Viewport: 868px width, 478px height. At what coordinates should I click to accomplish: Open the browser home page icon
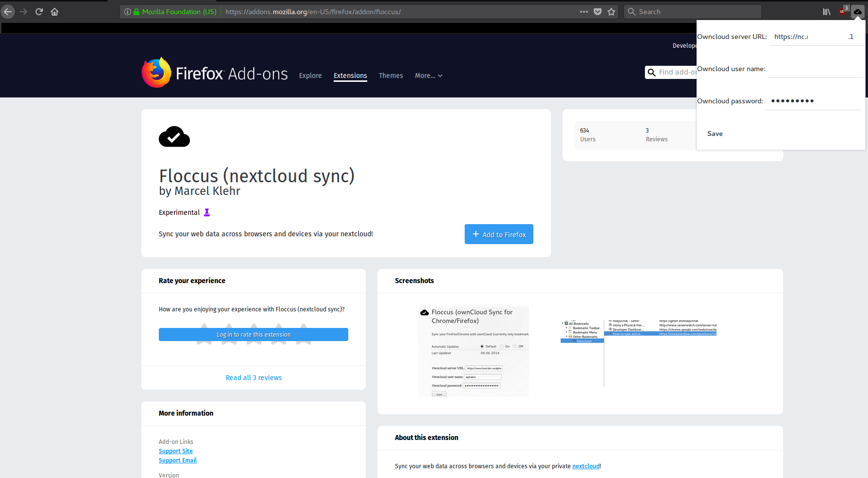(55, 12)
